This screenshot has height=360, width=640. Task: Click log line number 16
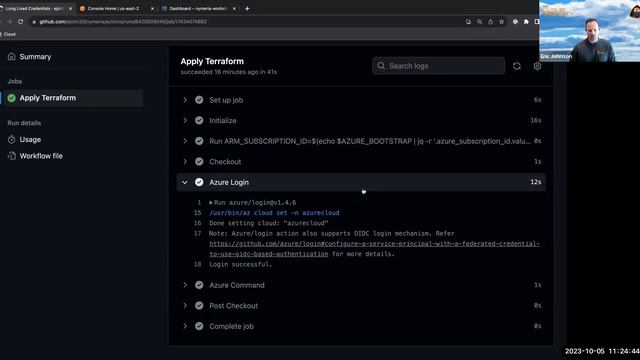198,223
